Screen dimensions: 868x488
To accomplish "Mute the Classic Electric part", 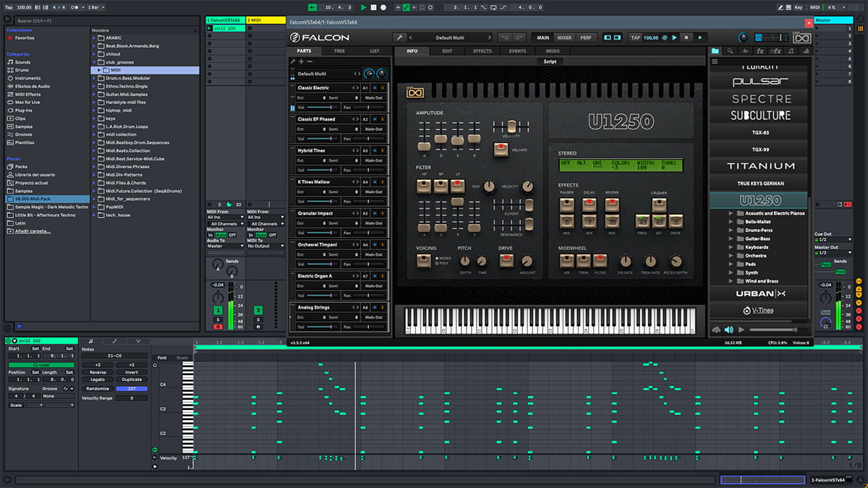I will (375, 87).
